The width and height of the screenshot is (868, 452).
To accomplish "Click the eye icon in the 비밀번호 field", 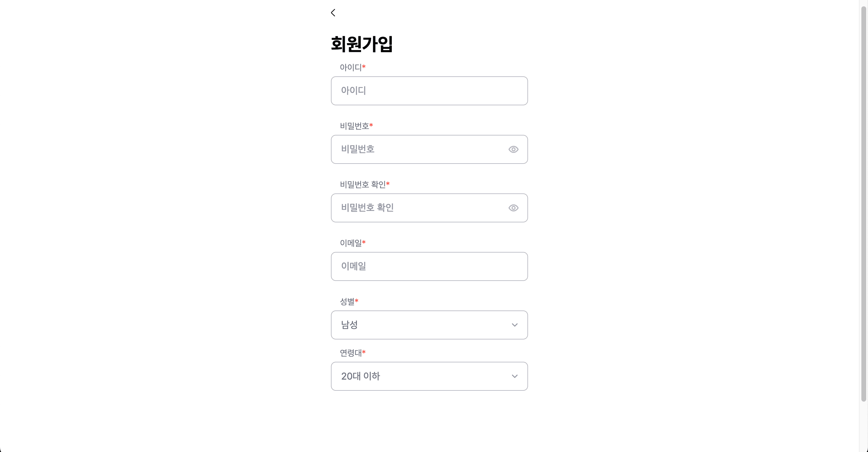I will tap(513, 149).
